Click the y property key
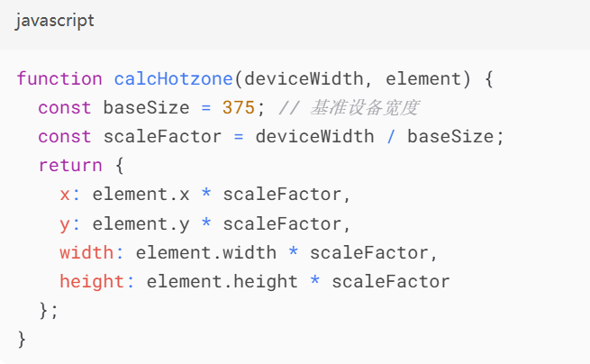This screenshot has width=590, height=364. [x=65, y=225]
